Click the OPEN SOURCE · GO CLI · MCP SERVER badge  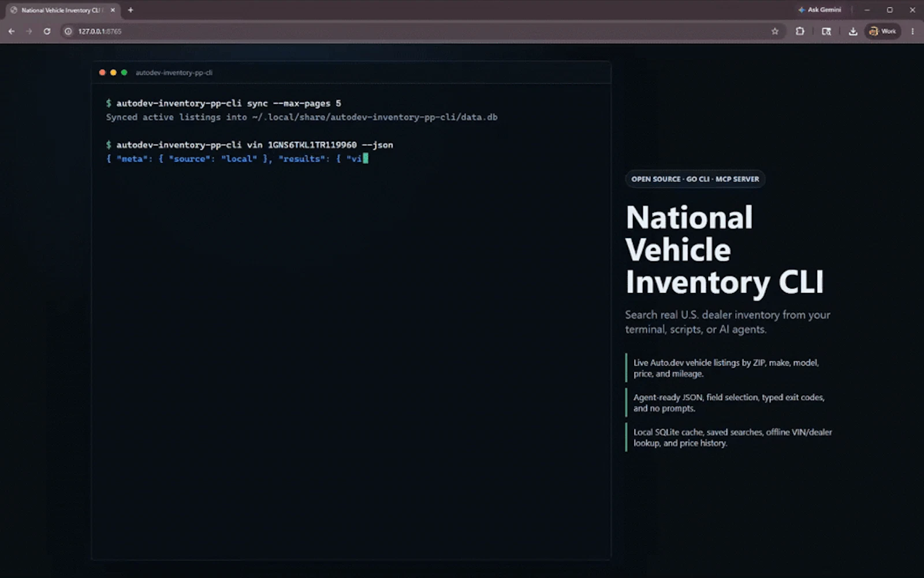tap(695, 179)
